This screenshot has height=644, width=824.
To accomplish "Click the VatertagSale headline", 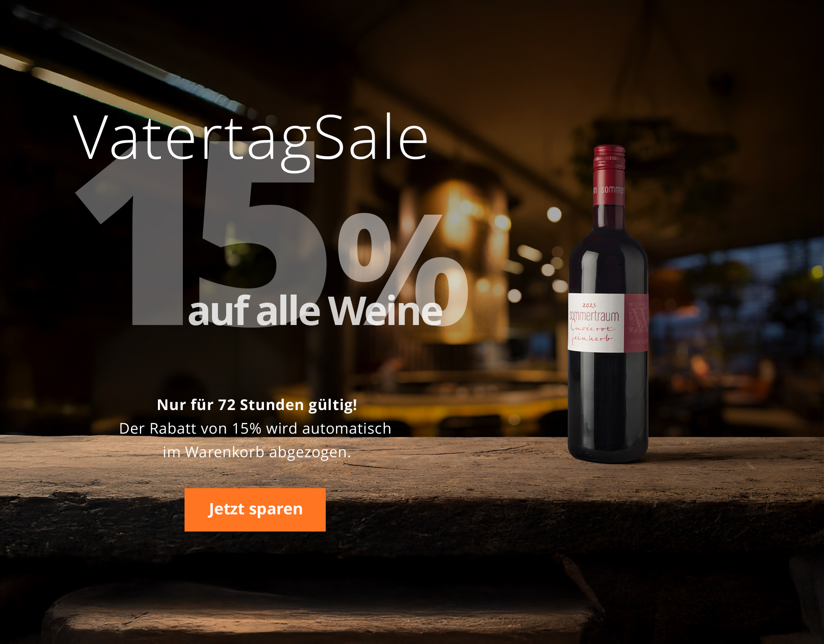I will click(x=251, y=140).
